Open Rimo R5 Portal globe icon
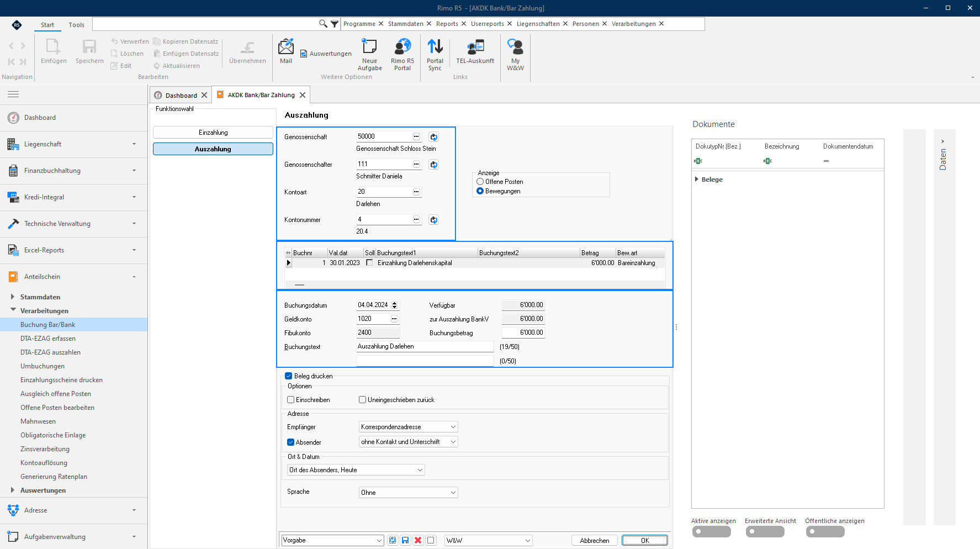This screenshot has height=549, width=980. (x=402, y=46)
